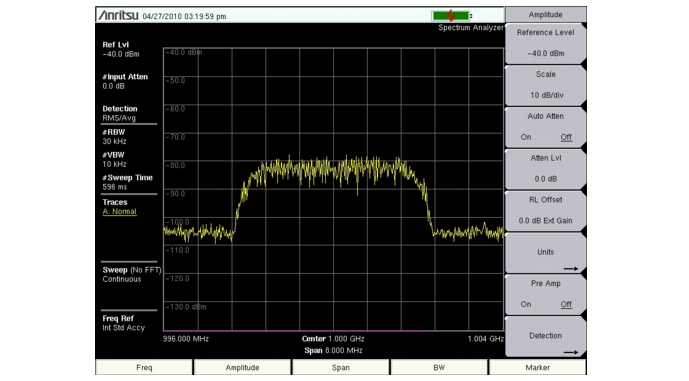Select the A: Normal trace label
Screen dimensions: 689x381
click(120, 211)
